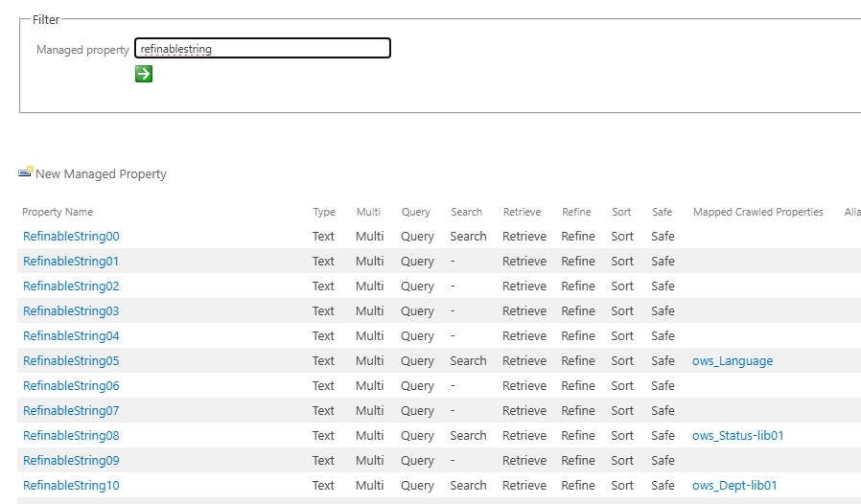This screenshot has width=861, height=504.
Task: Open New Managed Property link
Action: [x=101, y=174]
